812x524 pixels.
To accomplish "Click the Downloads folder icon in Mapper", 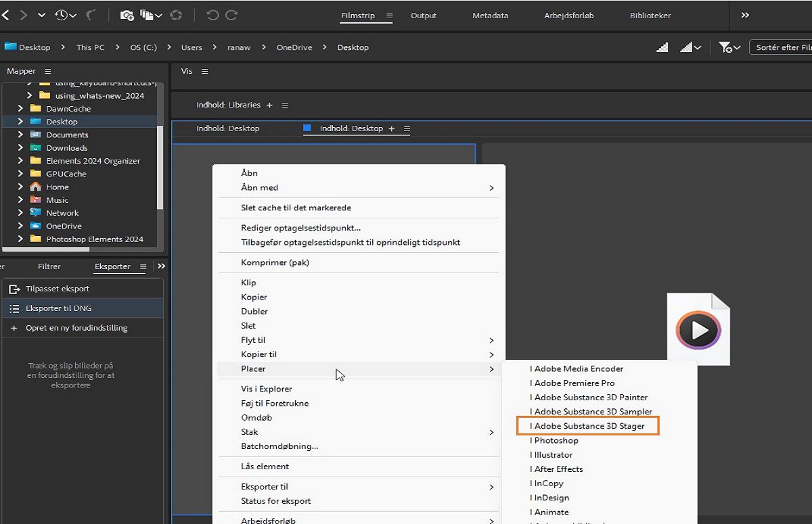I will [36, 147].
